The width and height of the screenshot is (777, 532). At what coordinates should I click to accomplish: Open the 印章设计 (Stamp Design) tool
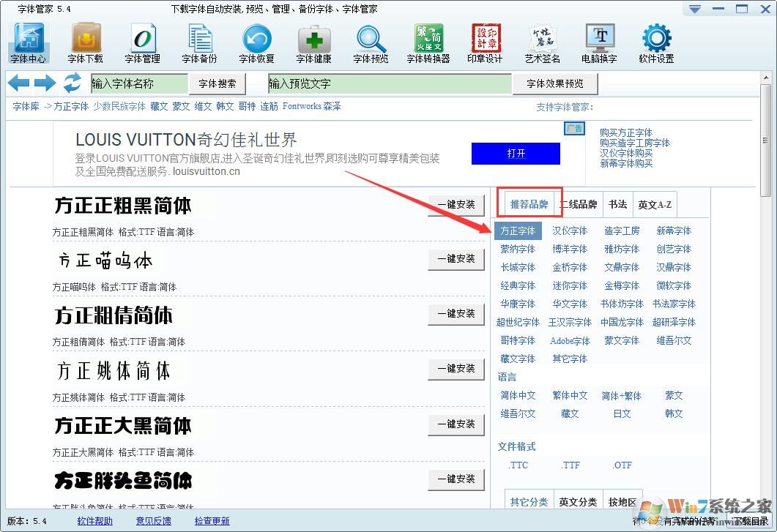pos(485,42)
